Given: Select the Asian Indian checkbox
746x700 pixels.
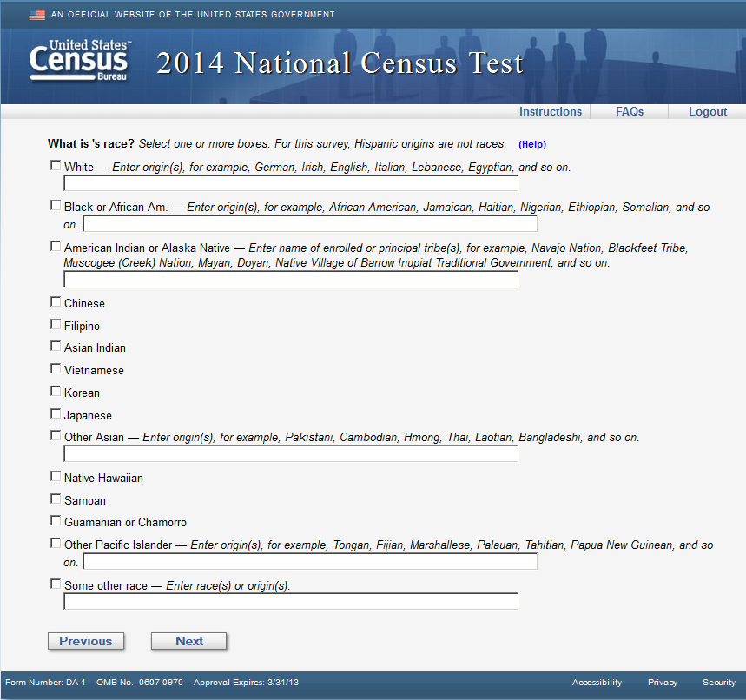Looking at the screenshot, I should pos(56,347).
